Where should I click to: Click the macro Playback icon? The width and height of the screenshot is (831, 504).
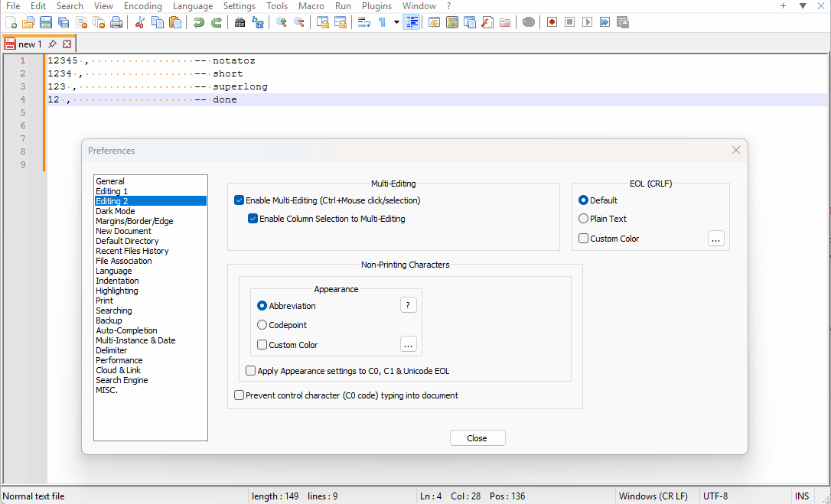click(x=587, y=22)
